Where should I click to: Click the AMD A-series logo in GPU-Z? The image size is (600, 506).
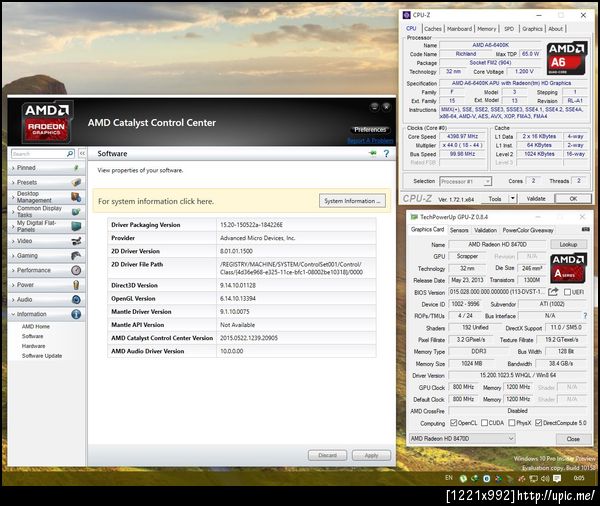click(x=568, y=268)
